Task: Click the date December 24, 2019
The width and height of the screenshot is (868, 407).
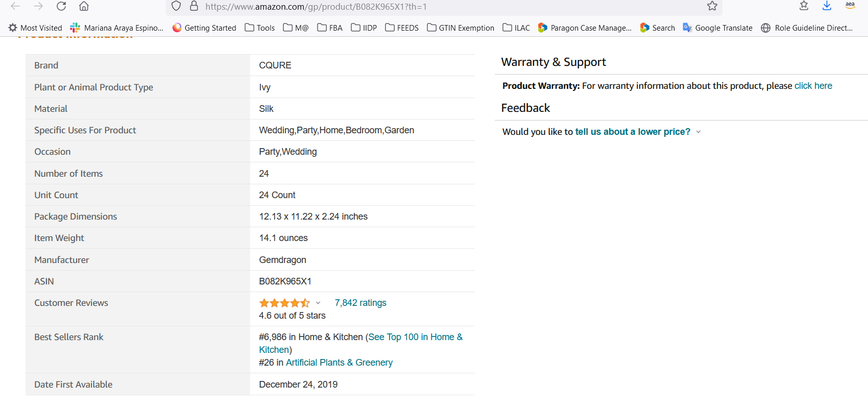Action: coord(298,385)
